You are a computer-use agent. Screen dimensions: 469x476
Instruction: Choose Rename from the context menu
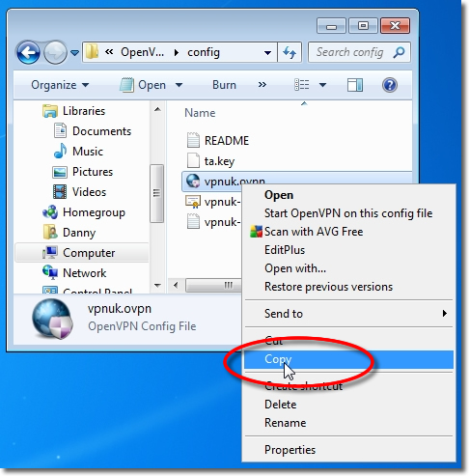tap(348, 423)
